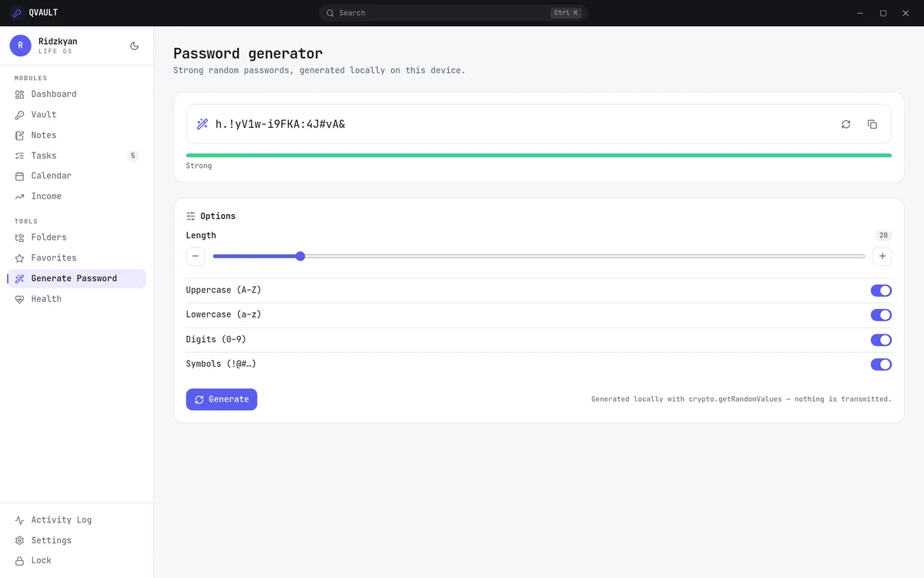Open Settings from the sidebar
Image resolution: width=924 pixels, height=578 pixels.
coord(52,540)
